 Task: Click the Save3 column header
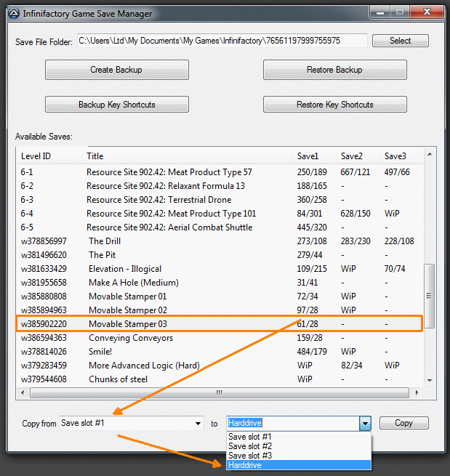(401, 156)
